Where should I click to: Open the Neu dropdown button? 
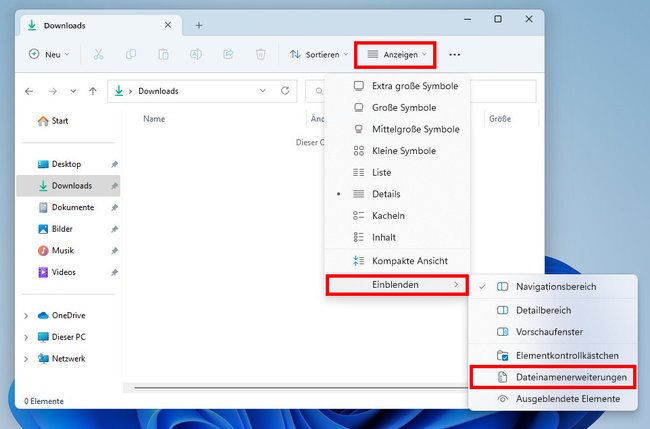[x=49, y=54]
